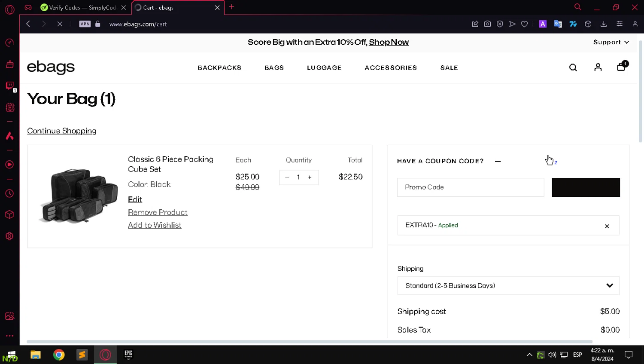Open GX Control speedometer in sidebar
This screenshot has width=644, height=364.
[x=9, y=43]
